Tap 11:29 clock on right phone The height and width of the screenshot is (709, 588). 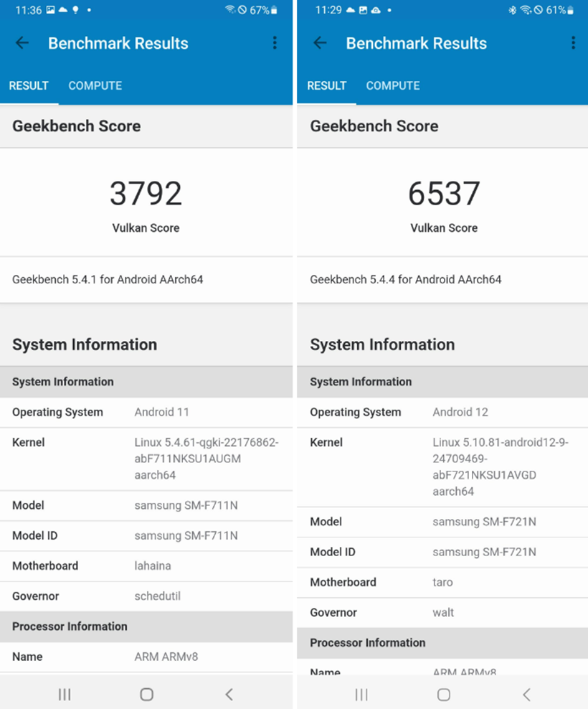[x=328, y=10]
